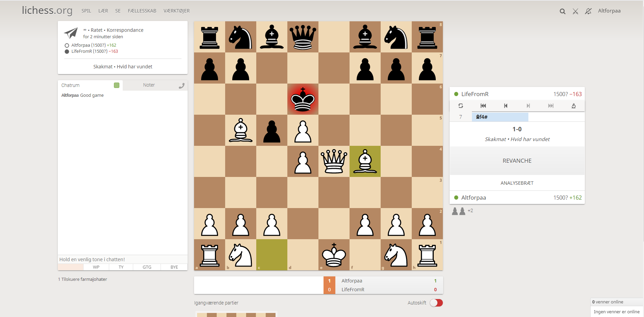This screenshot has height=317, width=644.
Task: Open the search magnifier icon
Action: click(563, 11)
